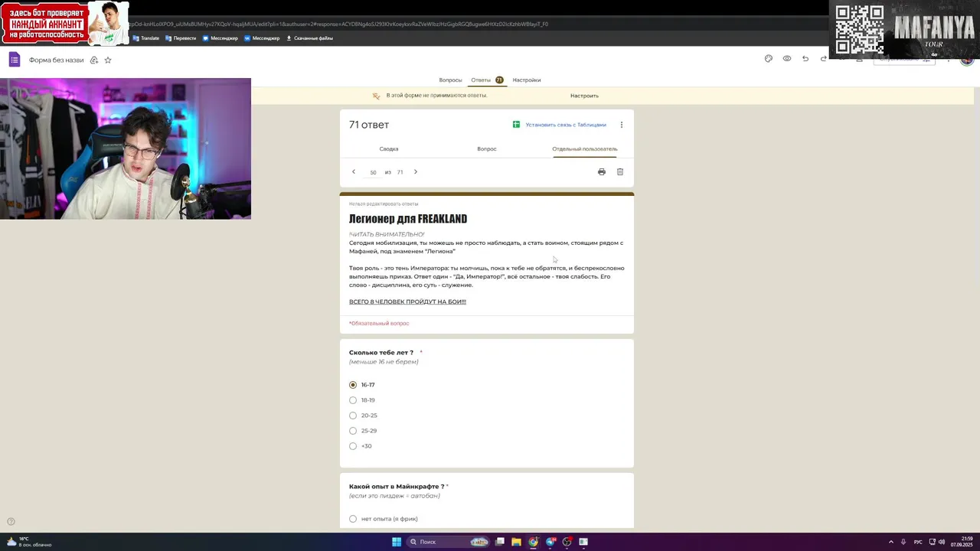980x551 pixels.
Task: Open first 'Мессенджер' bookmark
Action: (x=220, y=38)
